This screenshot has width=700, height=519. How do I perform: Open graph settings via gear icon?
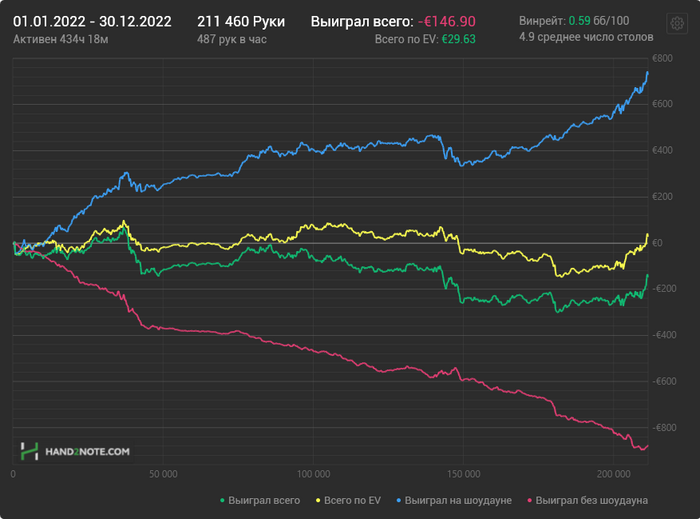[677, 23]
